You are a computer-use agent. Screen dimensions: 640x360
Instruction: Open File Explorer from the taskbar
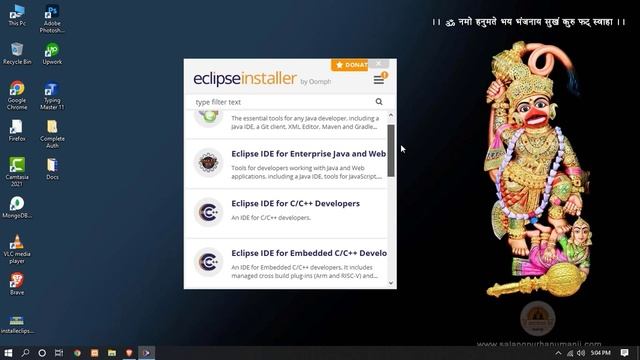[x=112, y=353]
